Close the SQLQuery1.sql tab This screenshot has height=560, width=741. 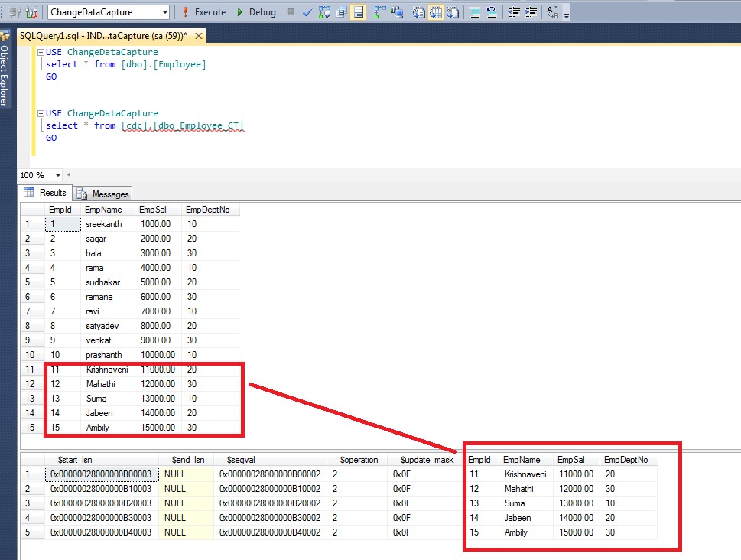(x=200, y=36)
